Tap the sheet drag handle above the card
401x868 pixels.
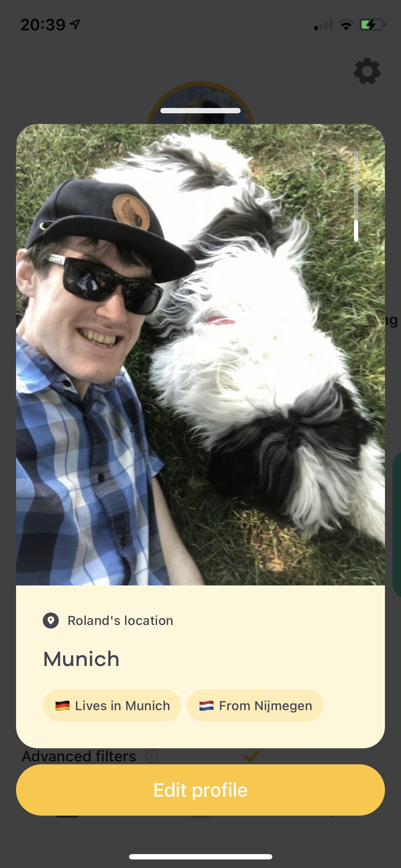[200, 110]
